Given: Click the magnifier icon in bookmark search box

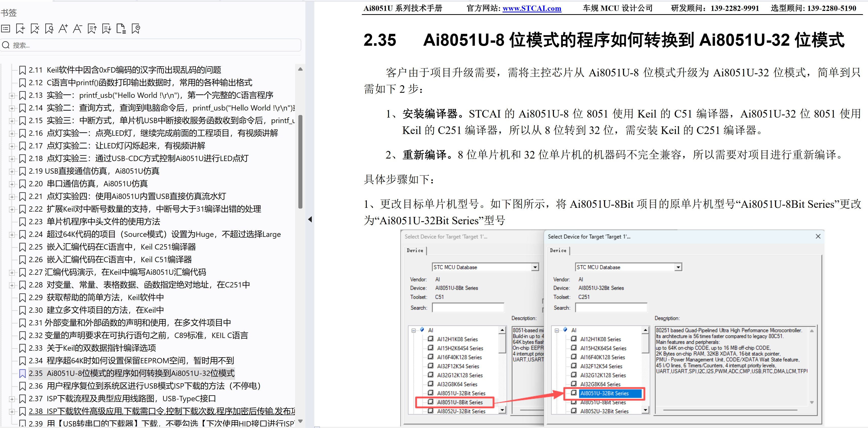Looking at the screenshot, I should coord(6,45).
